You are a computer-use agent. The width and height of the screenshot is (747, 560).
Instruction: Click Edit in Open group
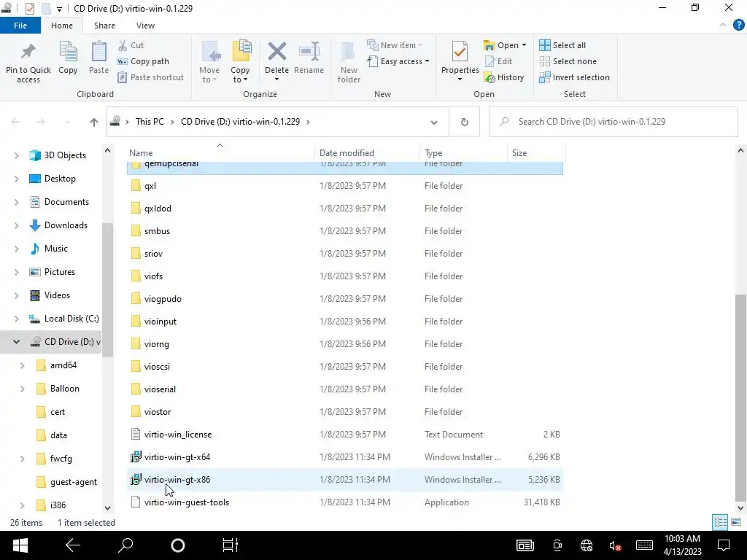(x=498, y=61)
